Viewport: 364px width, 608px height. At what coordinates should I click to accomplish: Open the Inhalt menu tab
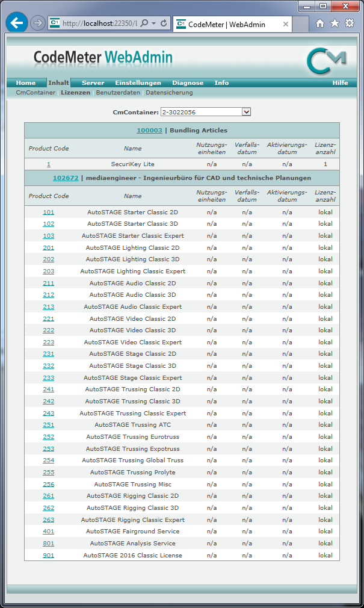pyautogui.click(x=58, y=82)
